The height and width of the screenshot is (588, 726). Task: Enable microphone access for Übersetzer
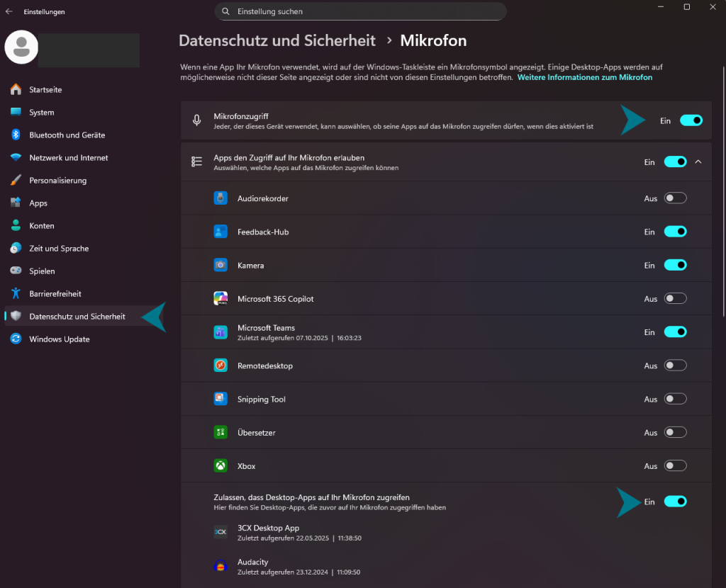[x=675, y=431]
